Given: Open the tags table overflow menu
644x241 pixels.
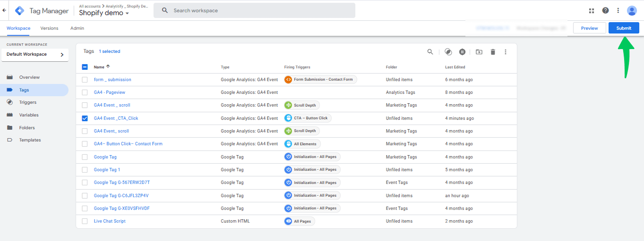Looking at the screenshot, I should 505,52.
